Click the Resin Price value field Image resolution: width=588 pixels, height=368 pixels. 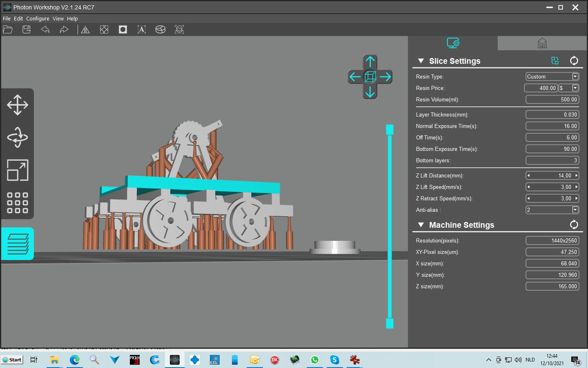coord(541,88)
